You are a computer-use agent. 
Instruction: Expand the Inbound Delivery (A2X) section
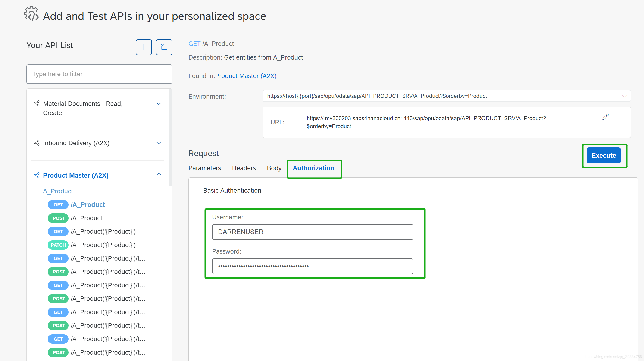pos(159,143)
